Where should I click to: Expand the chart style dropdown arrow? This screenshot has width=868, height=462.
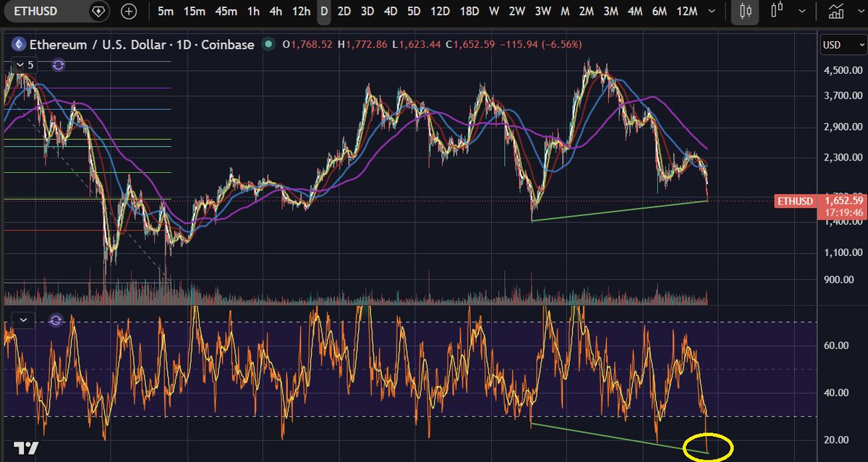click(802, 12)
